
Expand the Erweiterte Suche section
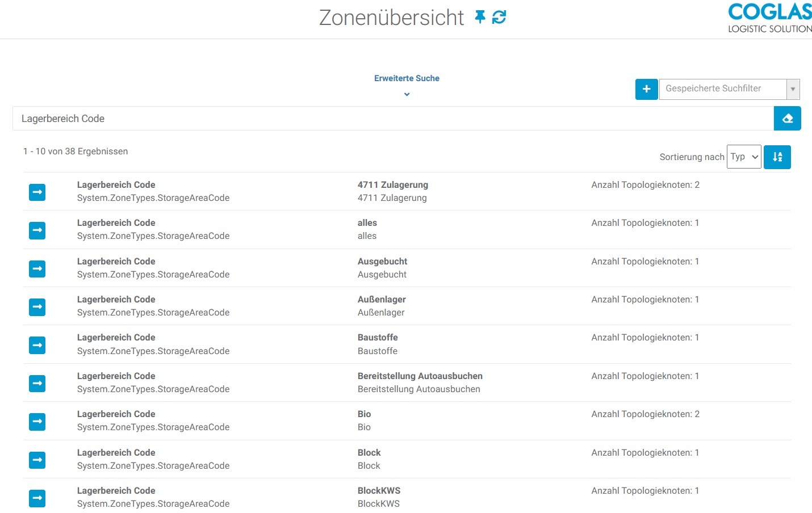407,78
